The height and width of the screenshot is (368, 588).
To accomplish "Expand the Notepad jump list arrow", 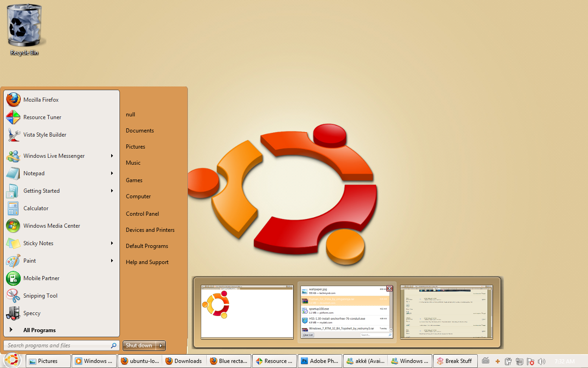I will pos(112,173).
